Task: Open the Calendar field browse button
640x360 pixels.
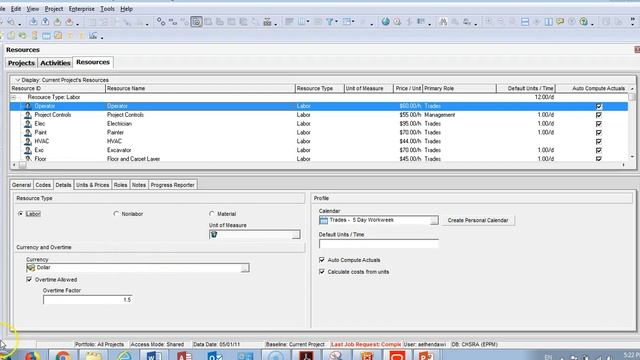Action: 434,220
